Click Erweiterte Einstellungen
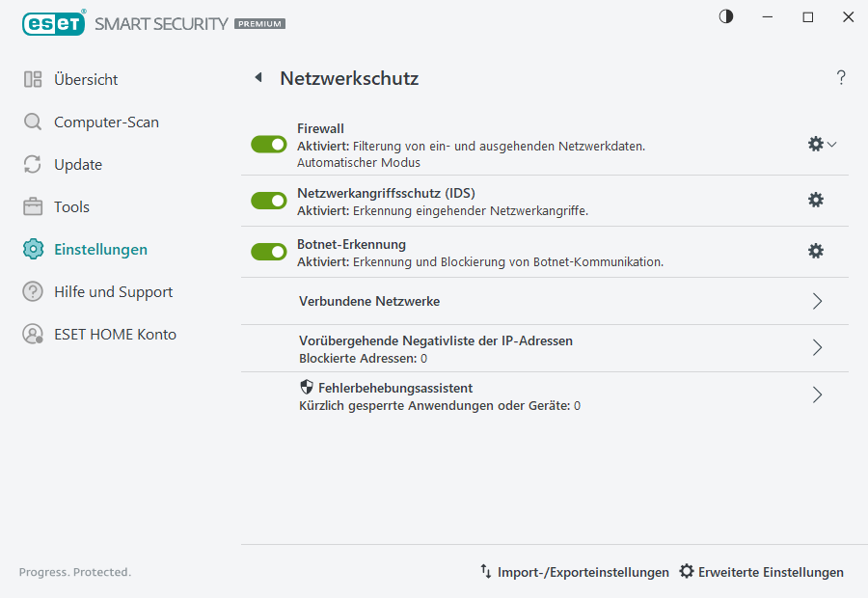The width and height of the screenshot is (868, 598). click(761, 572)
